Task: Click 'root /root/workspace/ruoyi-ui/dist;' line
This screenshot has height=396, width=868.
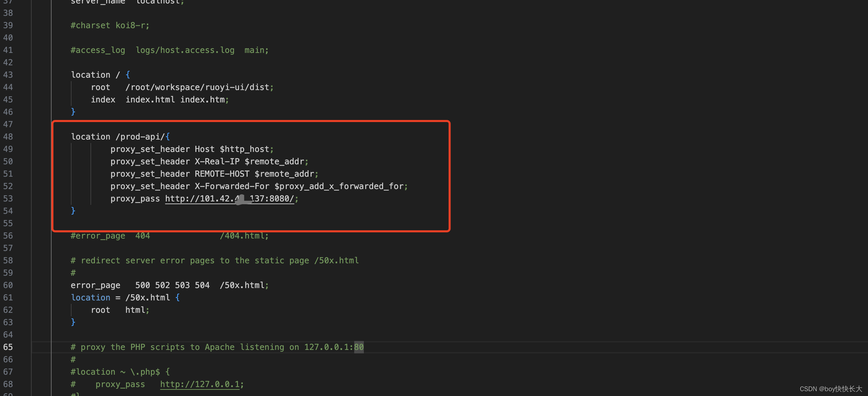Action: pyautogui.click(x=182, y=87)
